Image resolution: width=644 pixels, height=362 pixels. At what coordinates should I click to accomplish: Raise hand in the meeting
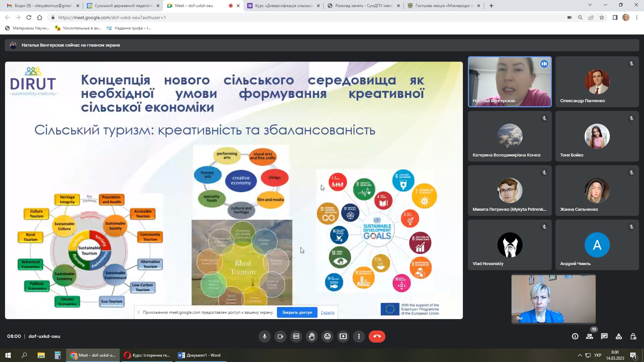click(312, 336)
